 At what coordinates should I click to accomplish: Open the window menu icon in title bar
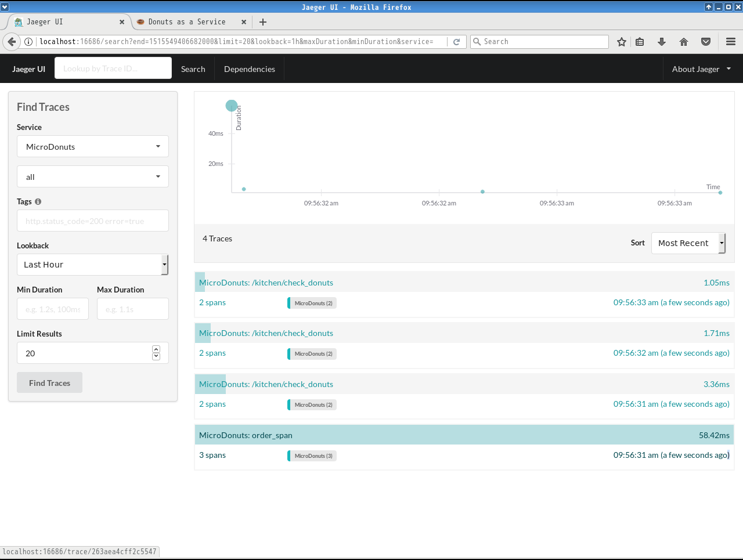click(5, 7)
